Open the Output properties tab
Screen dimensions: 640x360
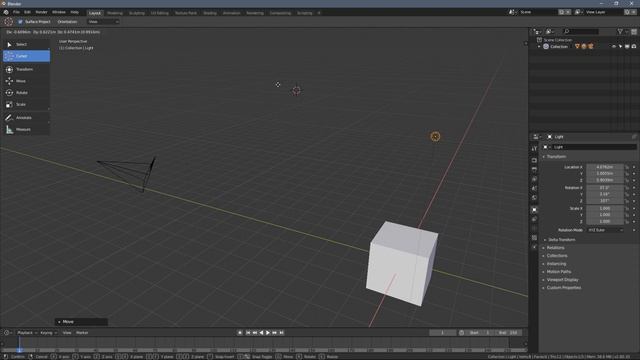coord(534,170)
